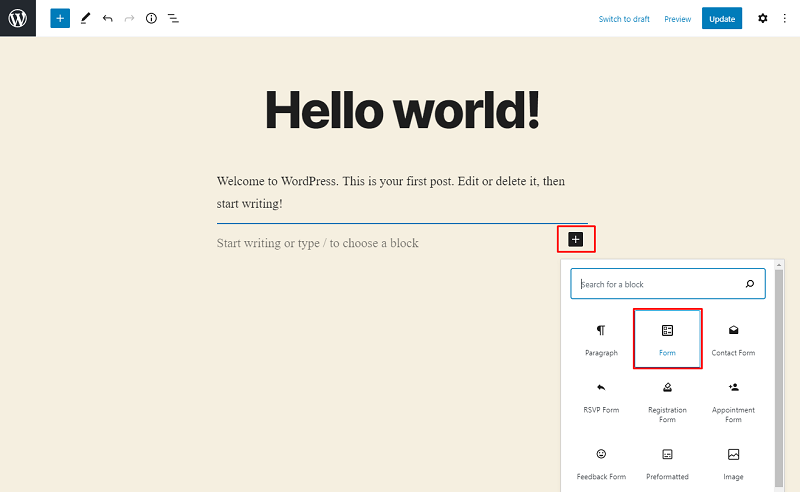Click the black inline add block button

[576, 239]
